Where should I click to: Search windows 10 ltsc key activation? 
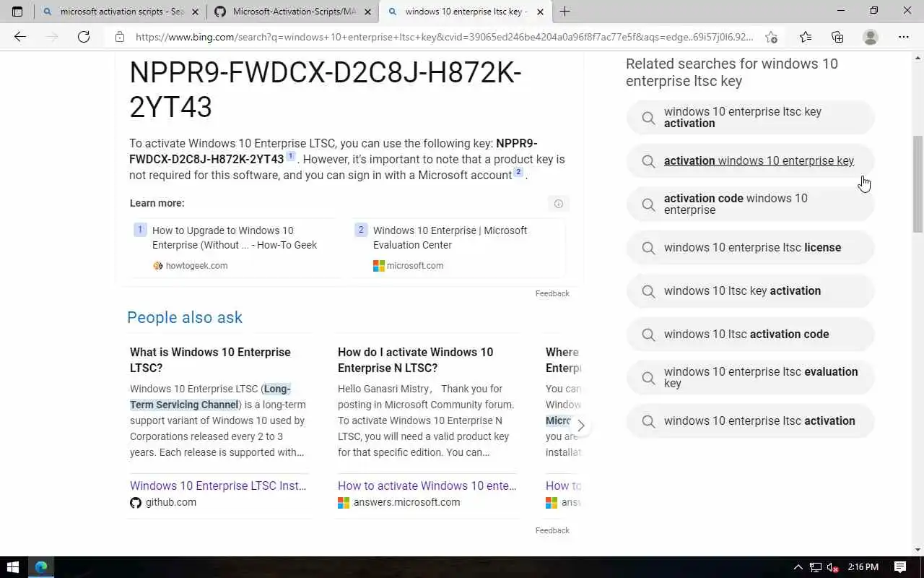click(750, 290)
